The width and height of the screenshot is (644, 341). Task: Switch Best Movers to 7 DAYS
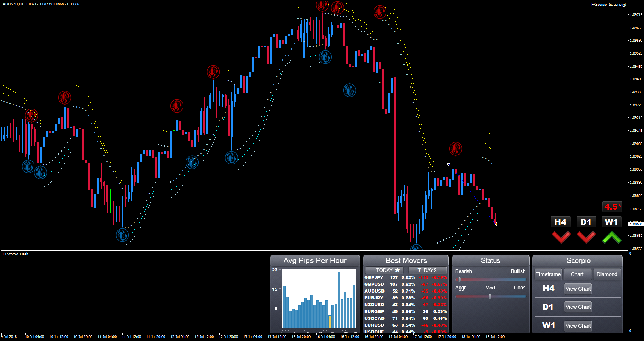point(427,270)
